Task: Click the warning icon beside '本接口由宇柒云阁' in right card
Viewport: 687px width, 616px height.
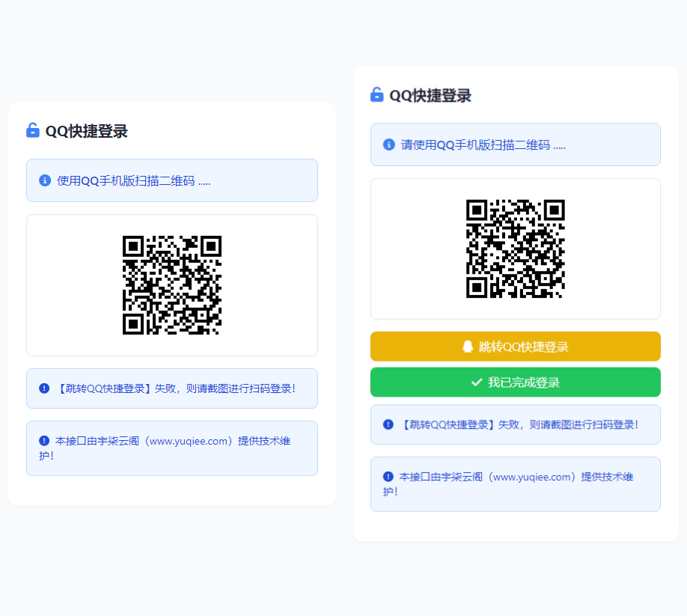Action: coord(388,476)
